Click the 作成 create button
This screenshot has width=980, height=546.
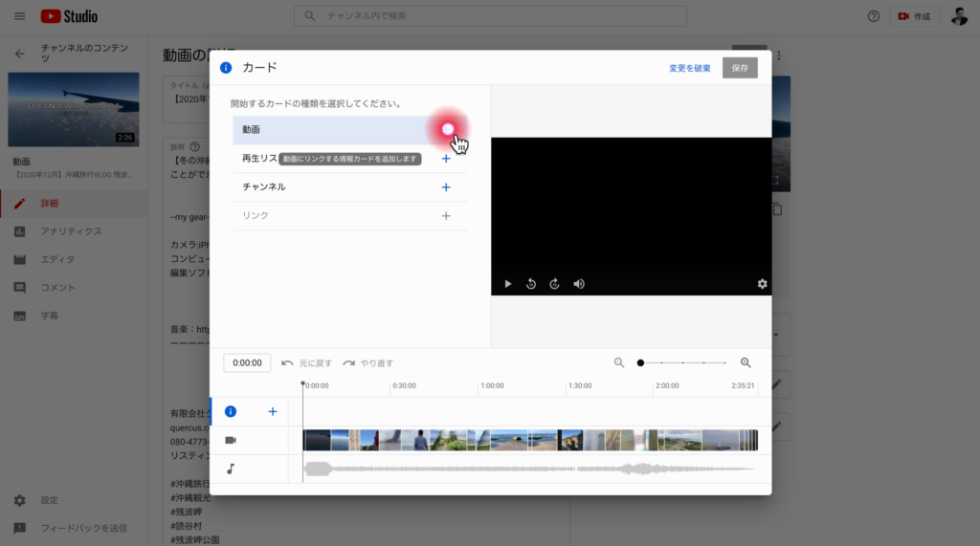pos(914,16)
